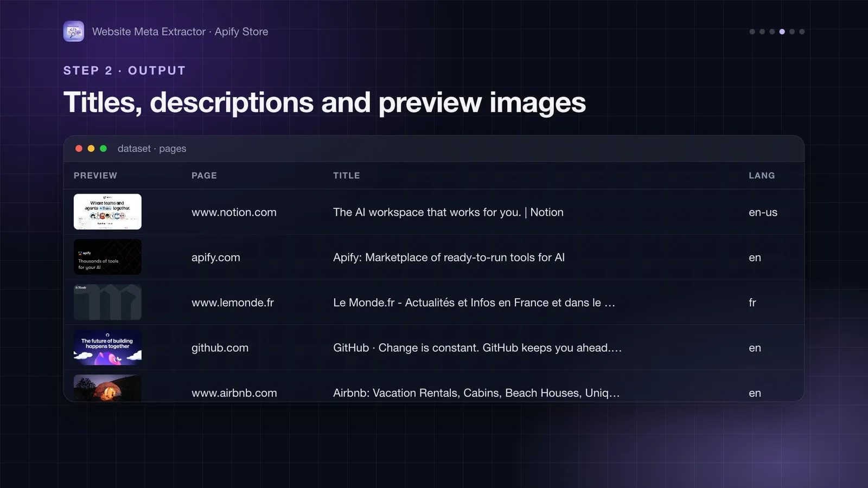Viewport: 868px width, 488px height.
Task: Select the 'GitHub · Change is constant' title cell
Action: tap(477, 348)
